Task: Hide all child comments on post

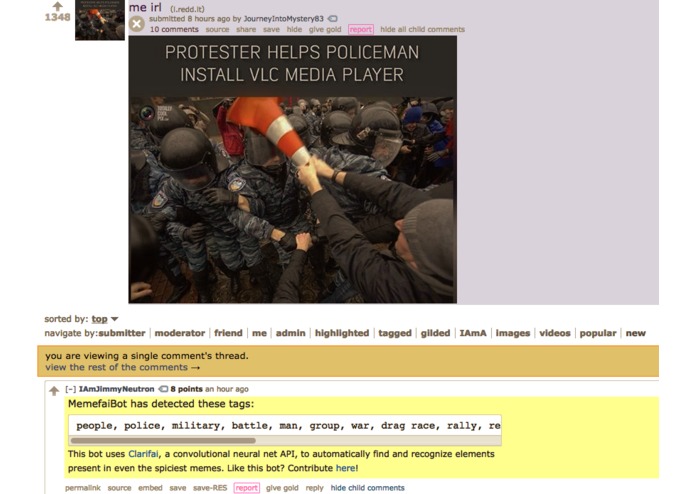Action: point(422,29)
